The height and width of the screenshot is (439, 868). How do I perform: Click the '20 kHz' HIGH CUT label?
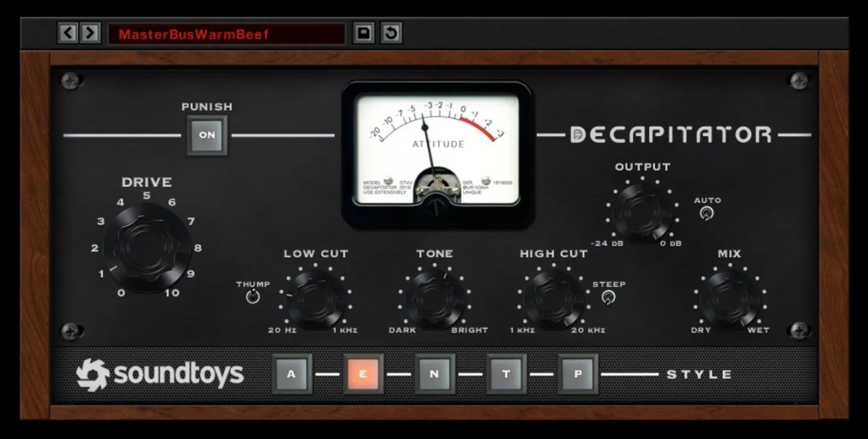(589, 330)
